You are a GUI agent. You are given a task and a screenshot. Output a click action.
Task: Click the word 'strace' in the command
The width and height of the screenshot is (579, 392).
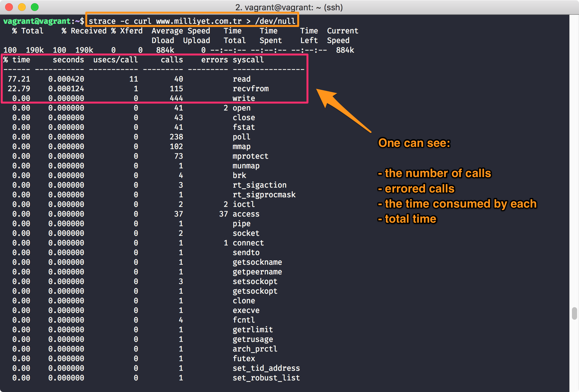point(102,21)
